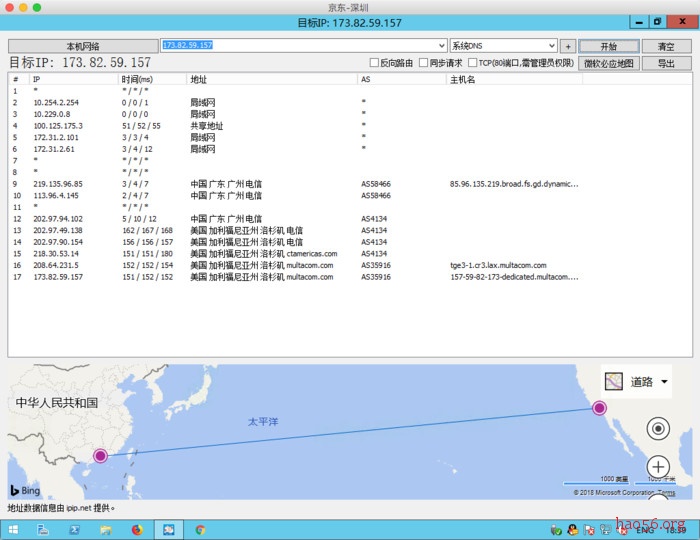Sort by the AS column header

click(402, 79)
